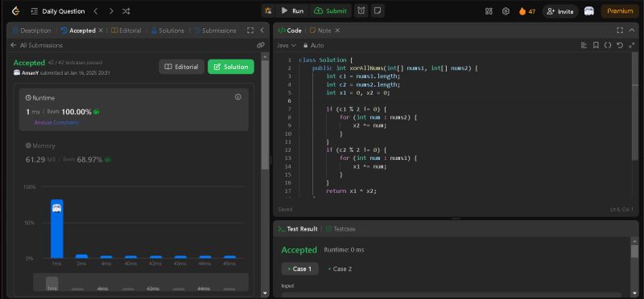Click the format code lines icon
The height and width of the screenshot is (299, 644).
tap(584, 45)
